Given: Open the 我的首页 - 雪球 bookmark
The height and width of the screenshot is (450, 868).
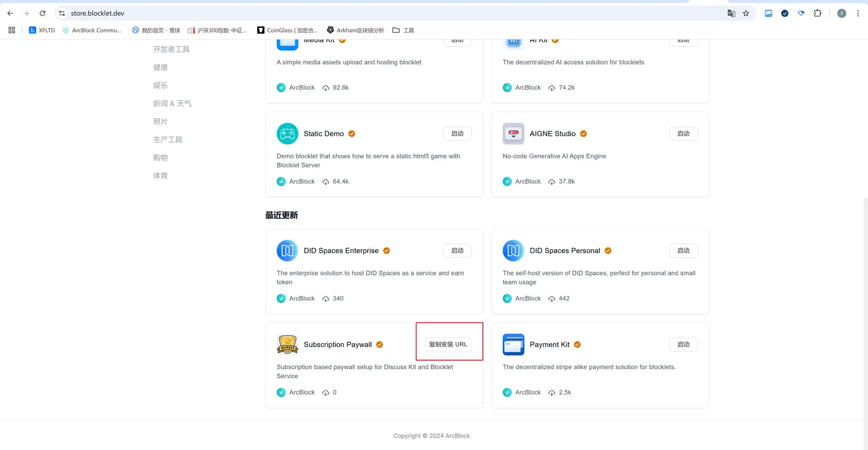Looking at the screenshot, I should pos(156,30).
